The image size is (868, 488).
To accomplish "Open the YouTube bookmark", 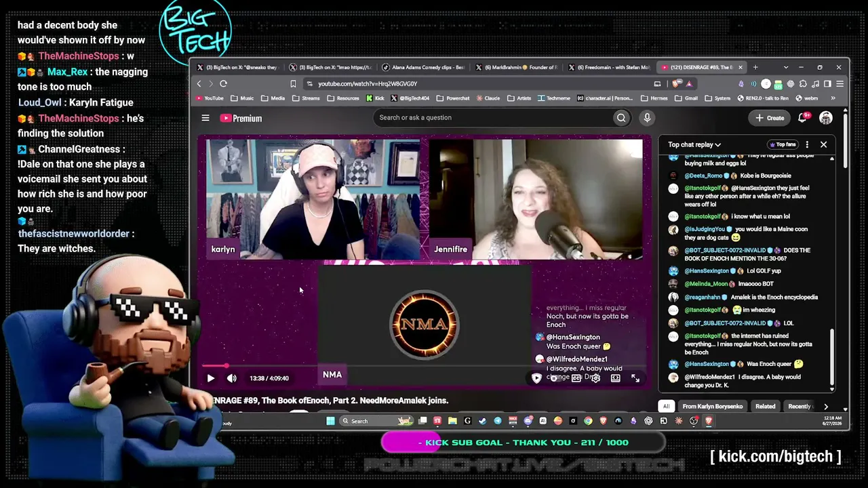I will pyautogui.click(x=210, y=98).
